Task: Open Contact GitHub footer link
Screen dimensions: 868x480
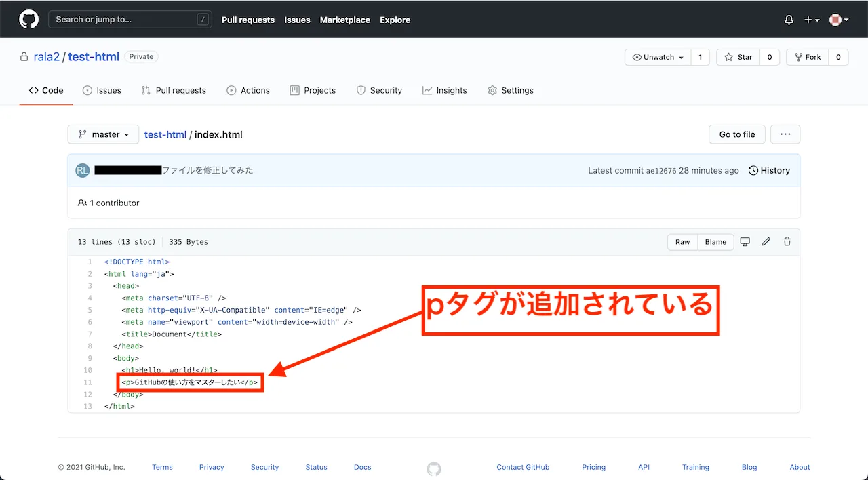Action: point(523,467)
